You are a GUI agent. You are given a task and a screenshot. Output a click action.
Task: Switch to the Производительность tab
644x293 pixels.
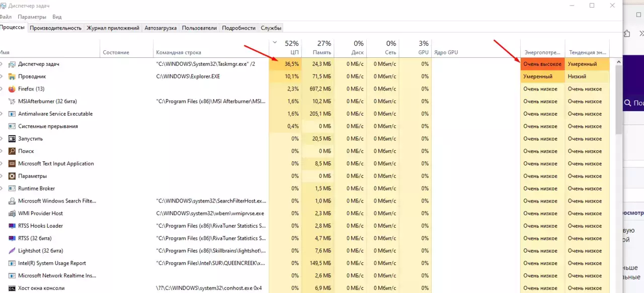55,28
